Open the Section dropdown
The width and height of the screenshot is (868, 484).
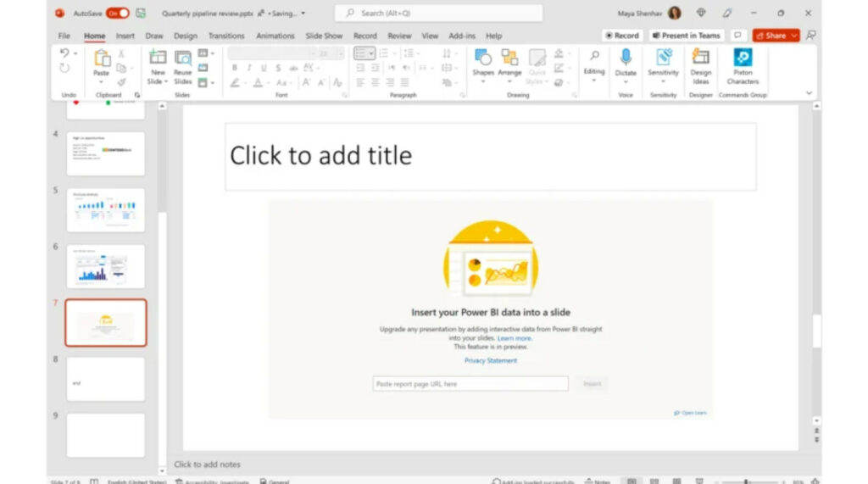click(206, 82)
